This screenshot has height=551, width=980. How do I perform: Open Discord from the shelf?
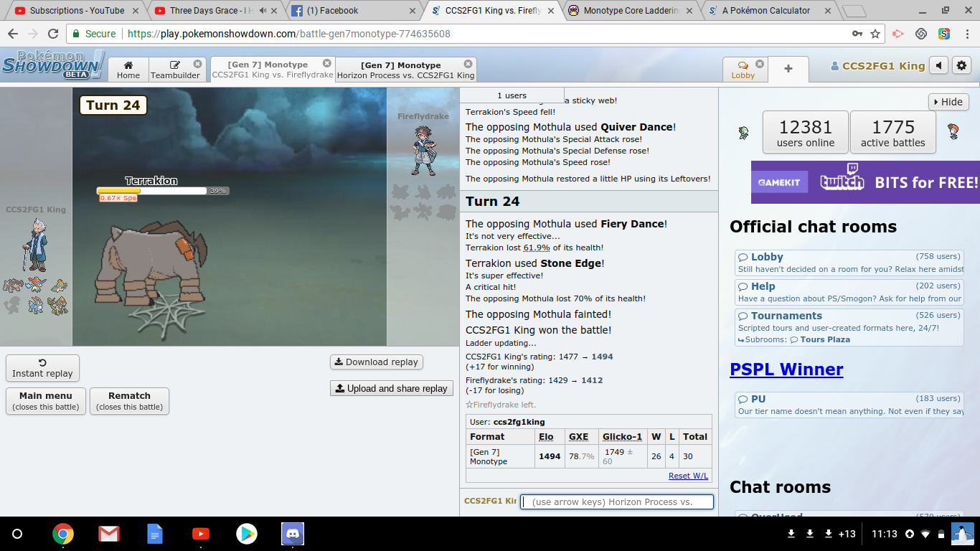click(x=293, y=534)
